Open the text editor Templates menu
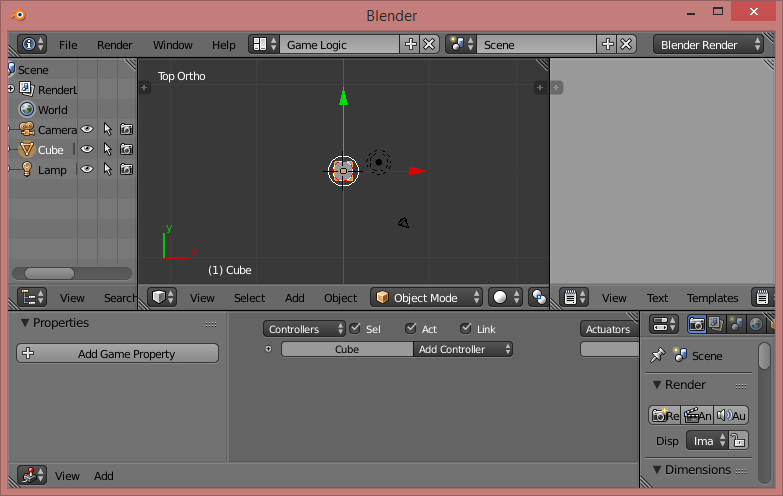 click(x=712, y=298)
